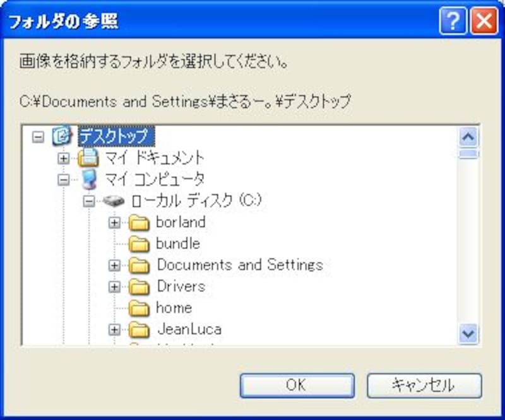
Task: Expand the My Documents (マイ ドキュメント) node
Action: tap(64, 158)
